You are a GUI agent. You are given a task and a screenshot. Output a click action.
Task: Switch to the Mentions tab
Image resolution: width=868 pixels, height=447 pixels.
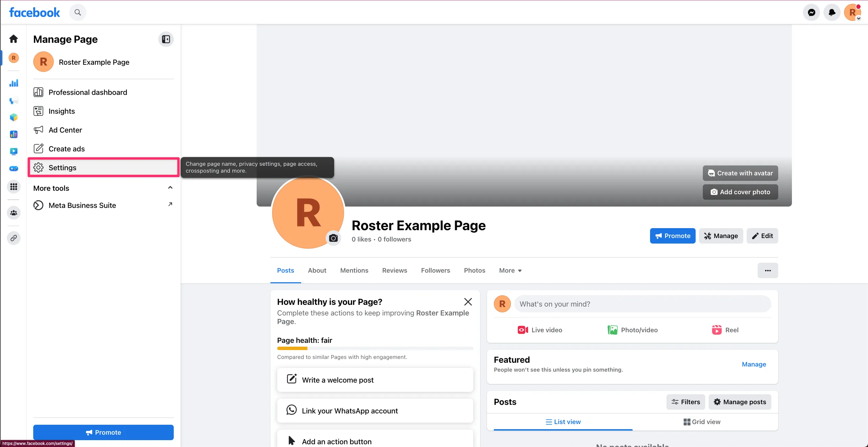point(354,271)
